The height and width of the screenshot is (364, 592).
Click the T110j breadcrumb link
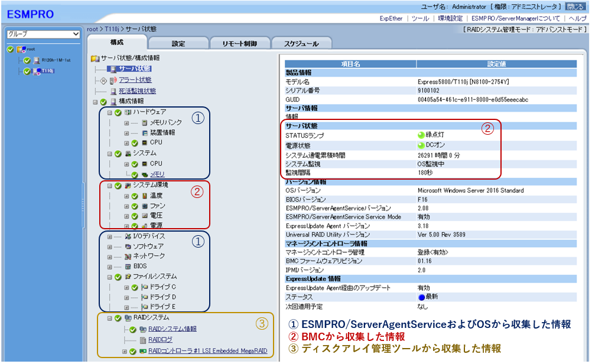pyautogui.click(x=112, y=29)
